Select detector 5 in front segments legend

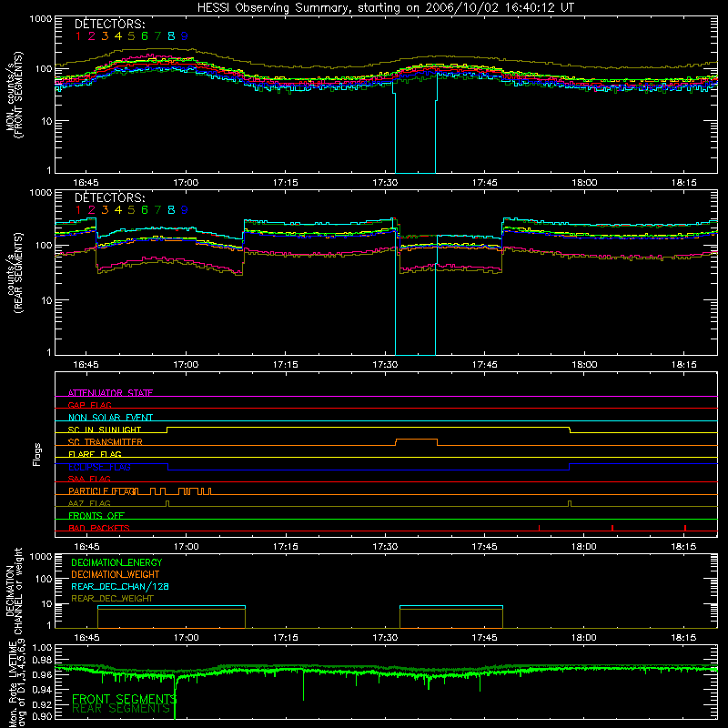(x=131, y=35)
